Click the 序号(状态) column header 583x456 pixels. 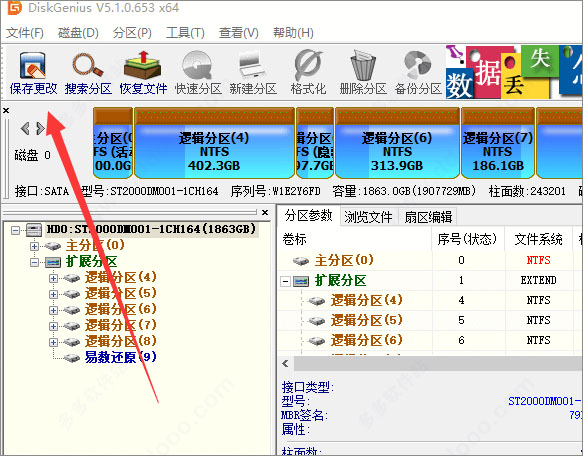pos(467,239)
